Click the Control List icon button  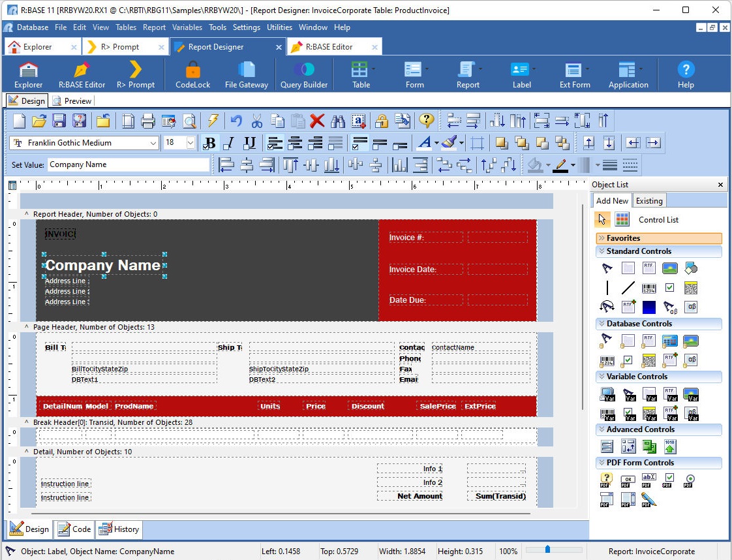click(622, 219)
